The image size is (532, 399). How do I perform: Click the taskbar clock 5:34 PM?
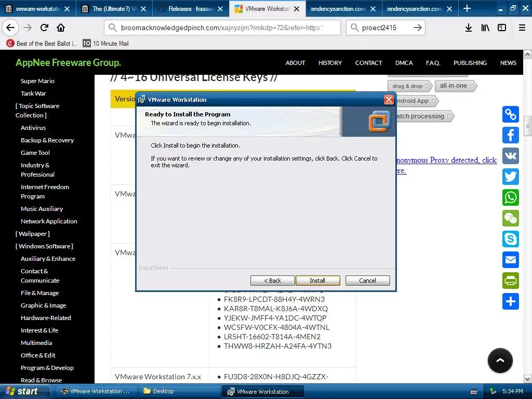coord(512,391)
